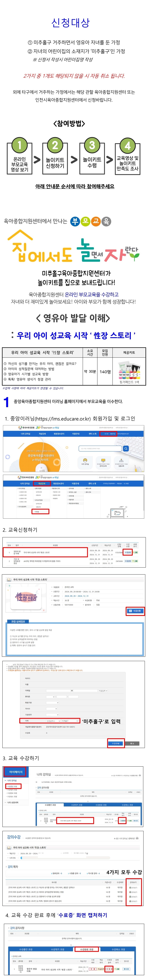This screenshot has width=147, height=980.
Task: Open the 미추홀구 district dropdown
Action: click(70, 721)
